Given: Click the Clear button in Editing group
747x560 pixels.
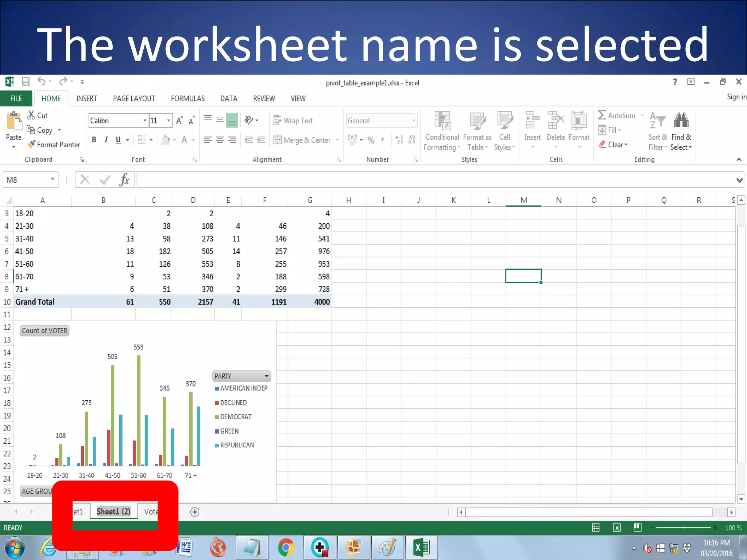Looking at the screenshot, I should pos(613,145).
